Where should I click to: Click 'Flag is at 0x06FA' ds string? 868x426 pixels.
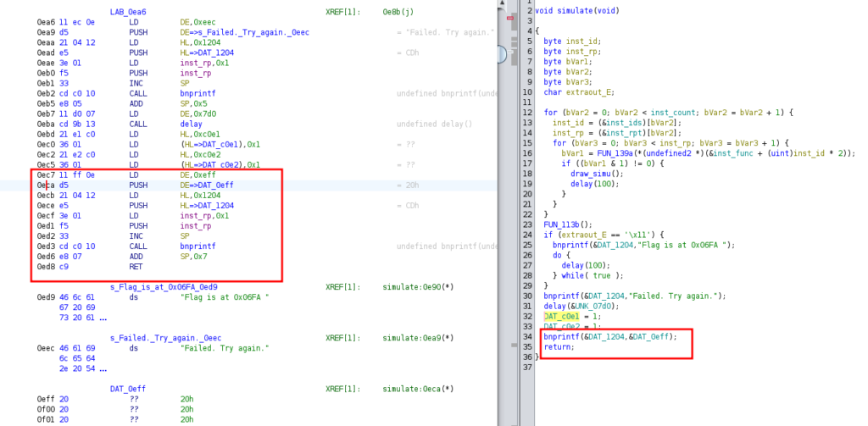pyautogui.click(x=225, y=297)
